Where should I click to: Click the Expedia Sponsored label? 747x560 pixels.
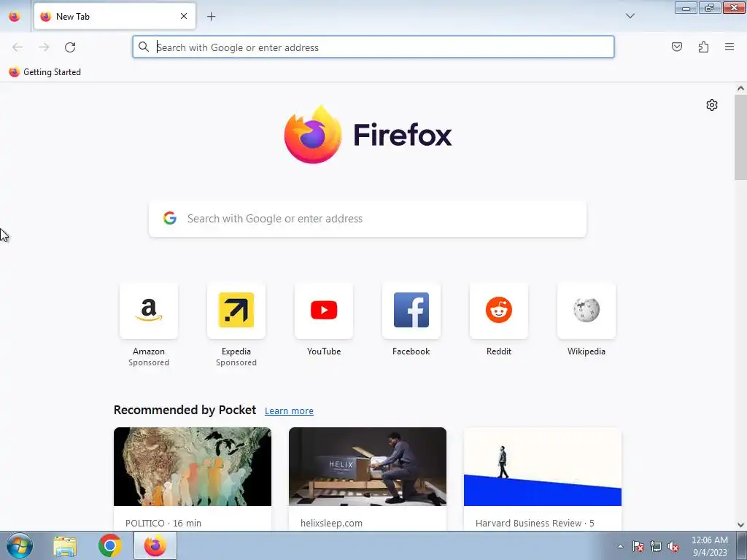pyautogui.click(x=236, y=362)
